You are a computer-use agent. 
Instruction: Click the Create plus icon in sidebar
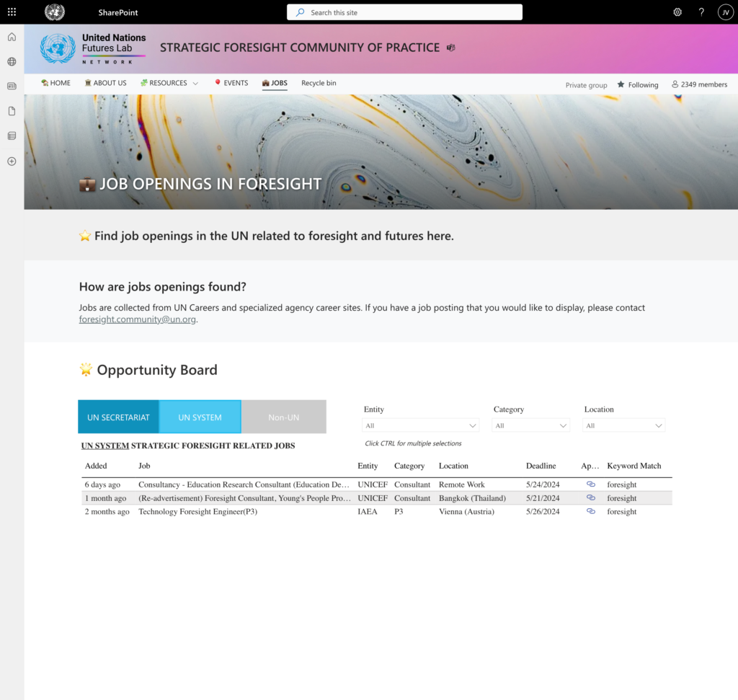coord(12,161)
